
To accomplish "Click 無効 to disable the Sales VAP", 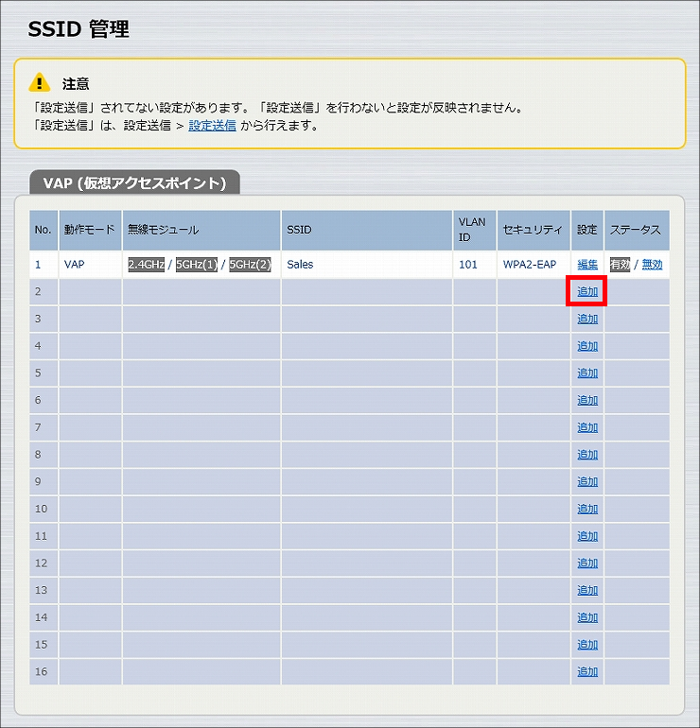I will 652,265.
